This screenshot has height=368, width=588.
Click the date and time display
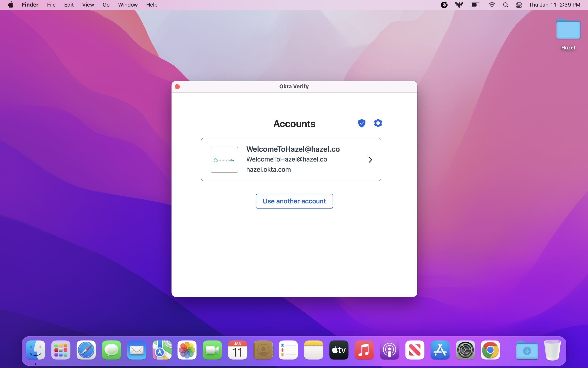point(555,5)
